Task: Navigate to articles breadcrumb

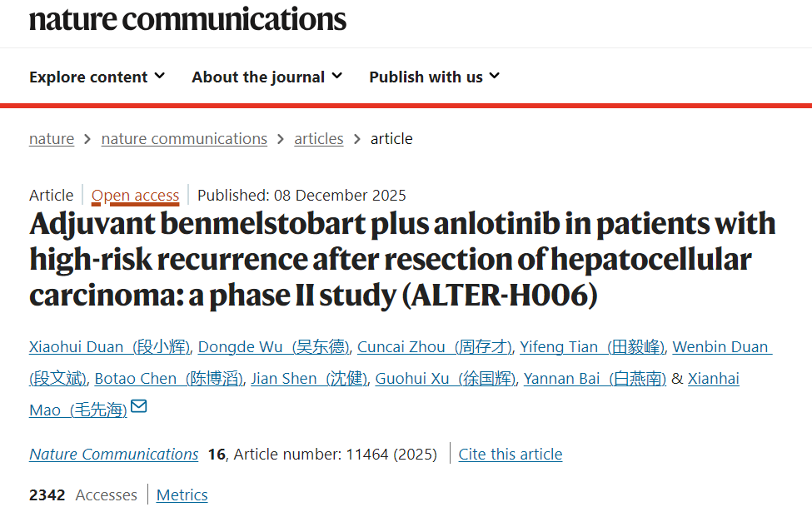Action: 318,139
